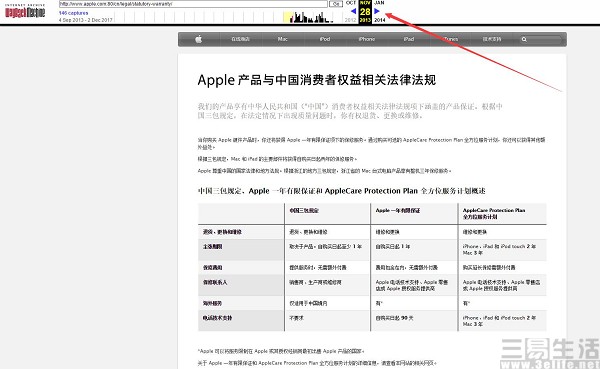Open the 146 captures link
The width and height of the screenshot is (600, 369).
pyautogui.click(x=73, y=13)
